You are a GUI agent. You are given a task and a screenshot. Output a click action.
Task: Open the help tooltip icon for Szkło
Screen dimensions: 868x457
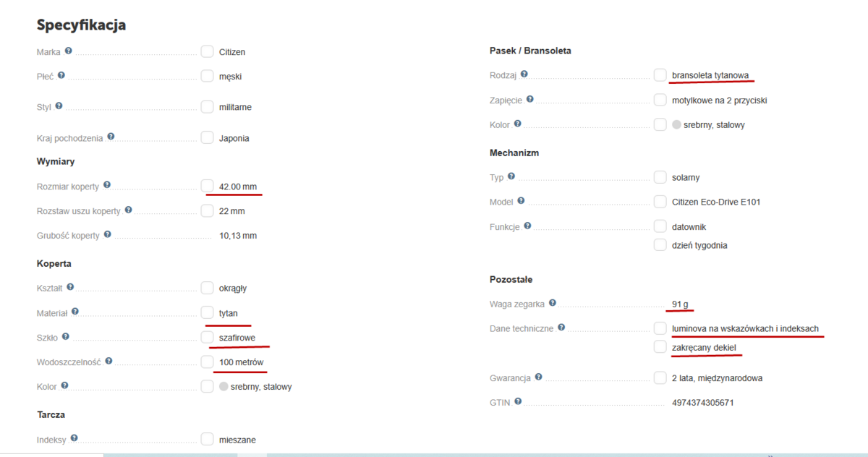point(66,336)
